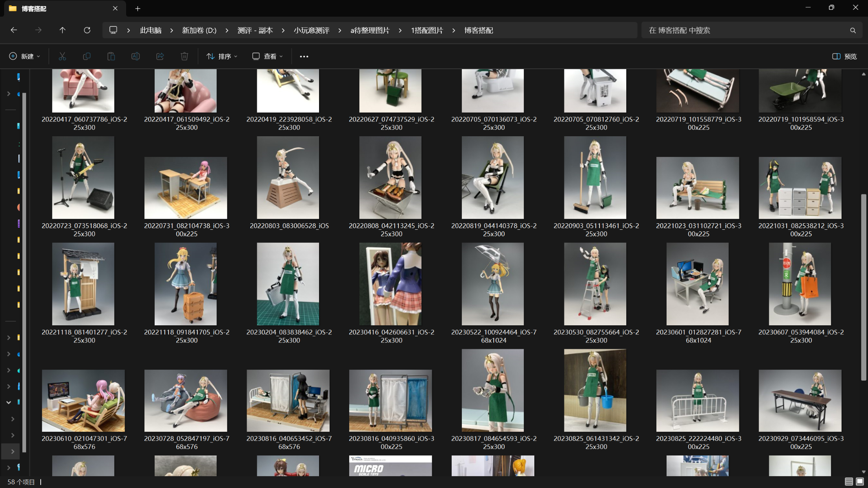Image resolution: width=868 pixels, height=488 pixels.
Task: Switch to details list view in status bar
Action: pyautogui.click(x=848, y=481)
